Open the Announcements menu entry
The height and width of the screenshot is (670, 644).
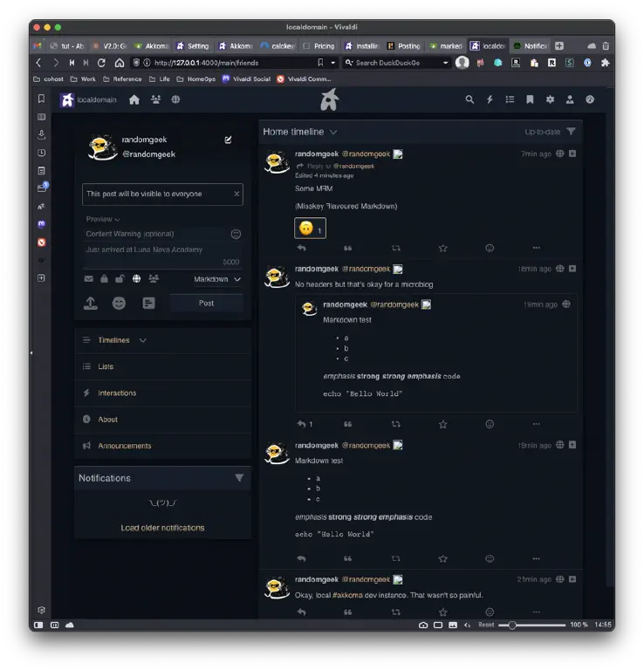pyautogui.click(x=163, y=446)
